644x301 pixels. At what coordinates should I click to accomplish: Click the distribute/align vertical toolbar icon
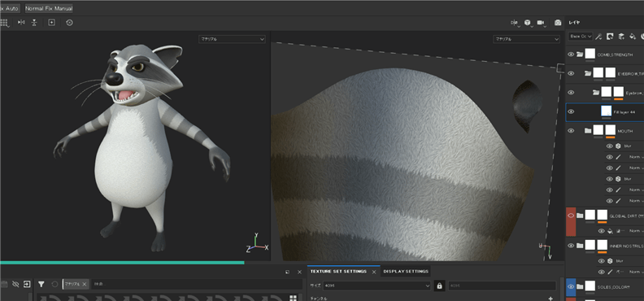click(x=34, y=23)
